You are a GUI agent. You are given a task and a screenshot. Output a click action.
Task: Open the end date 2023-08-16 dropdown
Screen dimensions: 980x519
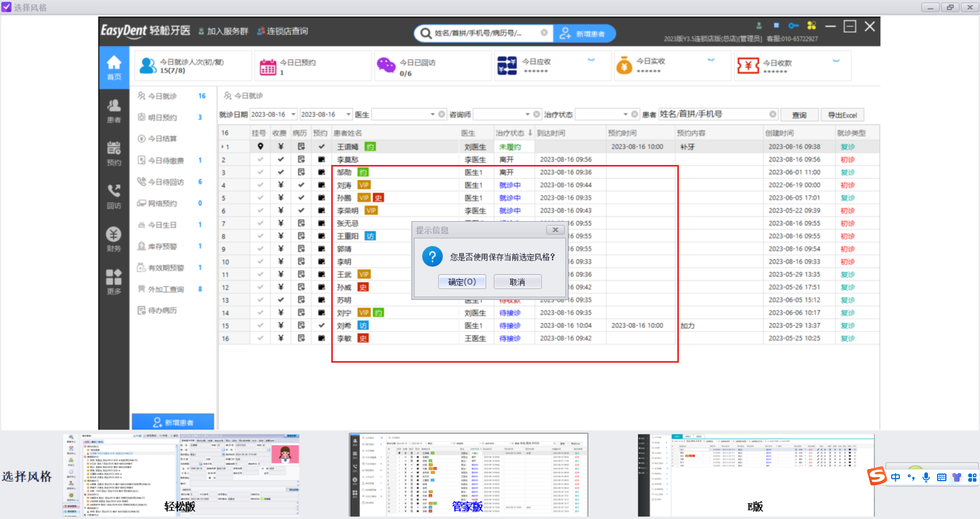tap(349, 114)
